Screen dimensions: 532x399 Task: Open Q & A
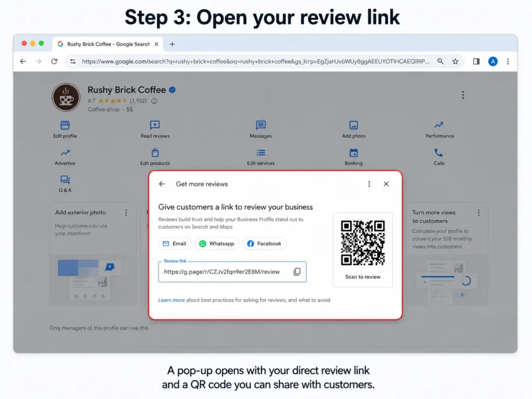click(65, 183)
